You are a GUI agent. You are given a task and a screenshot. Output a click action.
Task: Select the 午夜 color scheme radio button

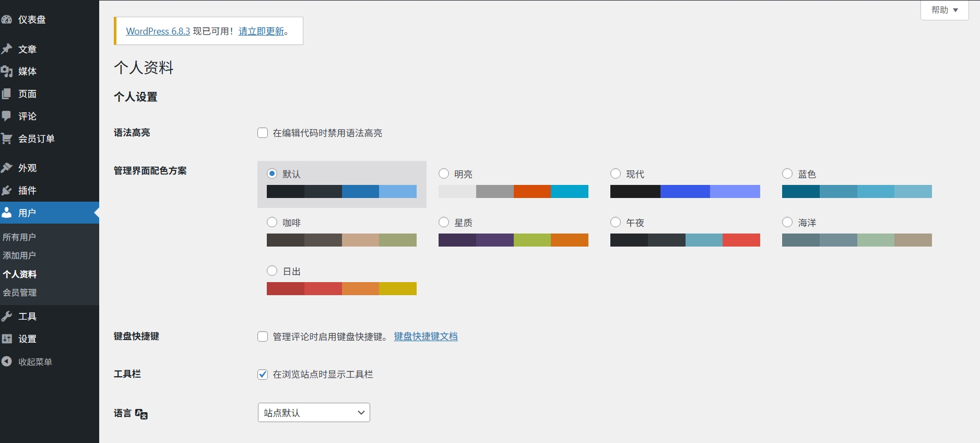[x=616, y=222]
